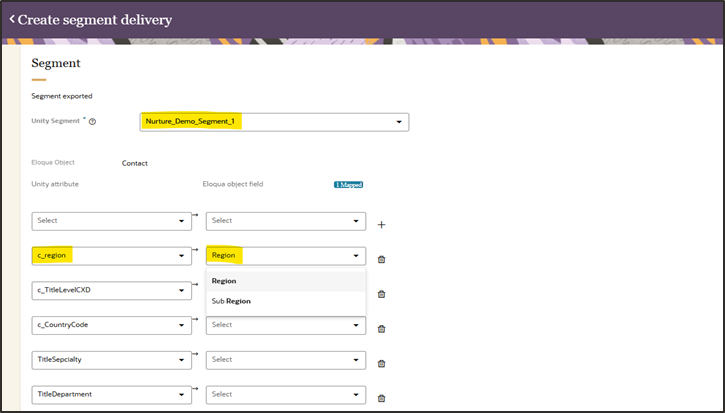Delete the TitleDepartment mapping row
Image resolution: width=725 pixels, height=413 pixels.
pyautogui.click(x=381, y=398)
